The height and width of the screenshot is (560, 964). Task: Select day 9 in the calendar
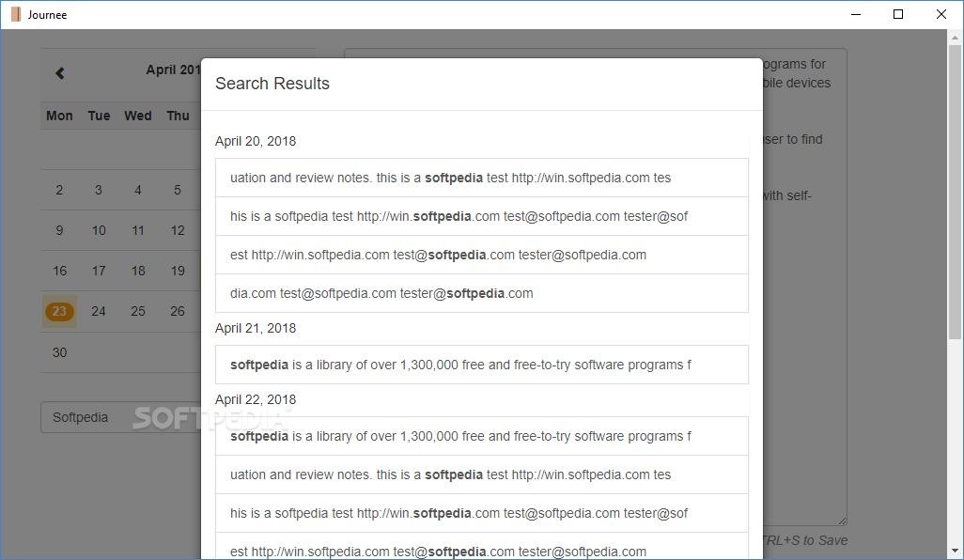(x=59, y=230)
